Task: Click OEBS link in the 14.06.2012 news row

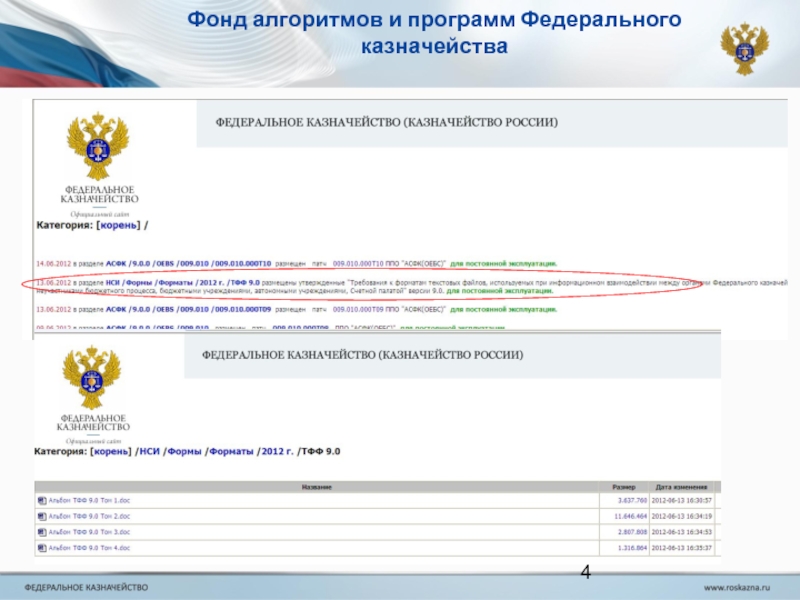Action: click(x=165, y=264)
